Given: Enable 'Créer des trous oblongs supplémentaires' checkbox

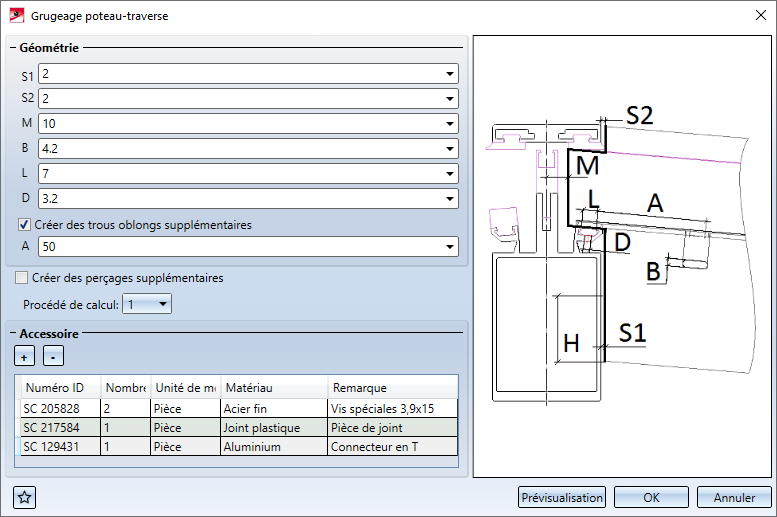Looking at the screenshot, I should 25,225.
